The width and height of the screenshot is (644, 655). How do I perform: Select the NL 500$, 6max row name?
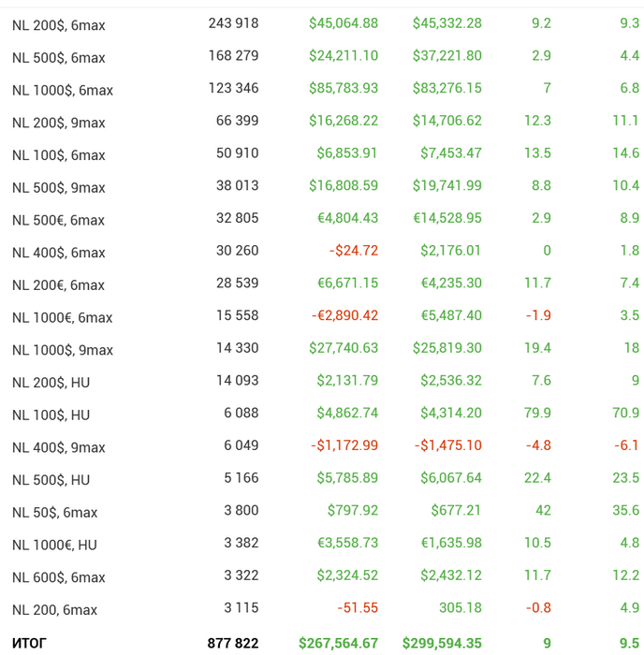58,58
